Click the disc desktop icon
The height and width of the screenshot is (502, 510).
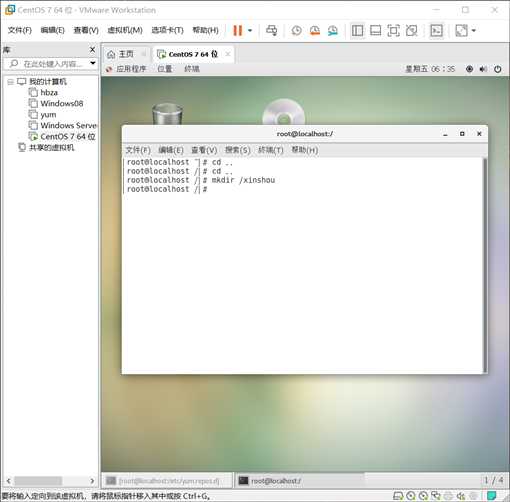tap(284, 112)
